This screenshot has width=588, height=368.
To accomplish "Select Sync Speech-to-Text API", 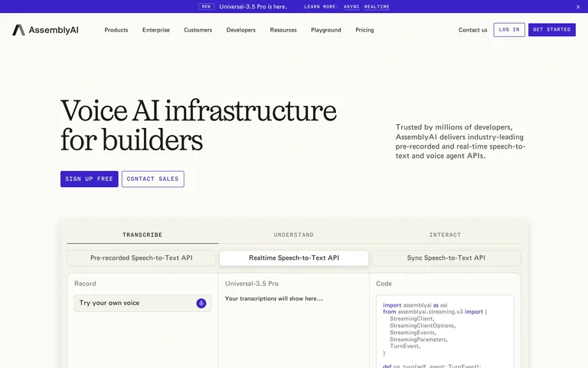I will tap(446, 258).
